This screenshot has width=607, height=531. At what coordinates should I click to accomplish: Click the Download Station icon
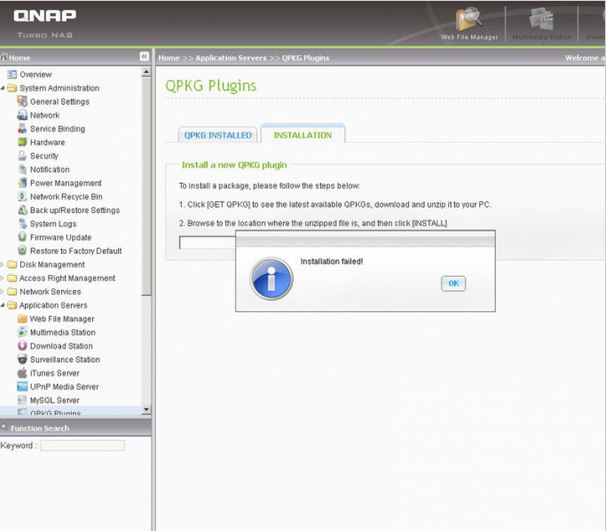tap(22, 346)
